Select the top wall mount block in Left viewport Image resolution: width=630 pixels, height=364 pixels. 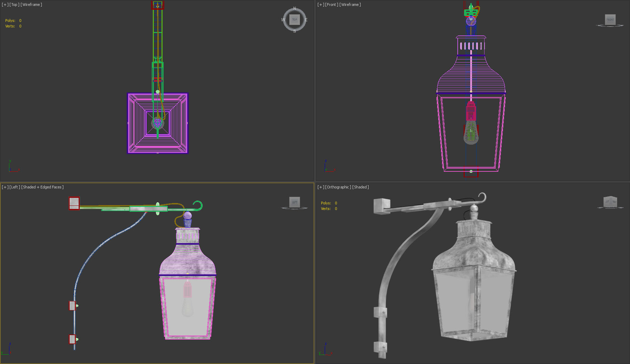[74, 203]
